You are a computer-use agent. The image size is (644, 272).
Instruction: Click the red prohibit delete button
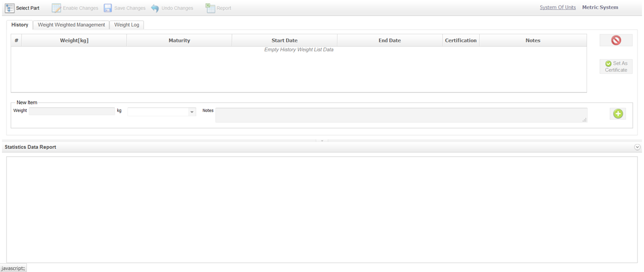[x=616, y=40]
